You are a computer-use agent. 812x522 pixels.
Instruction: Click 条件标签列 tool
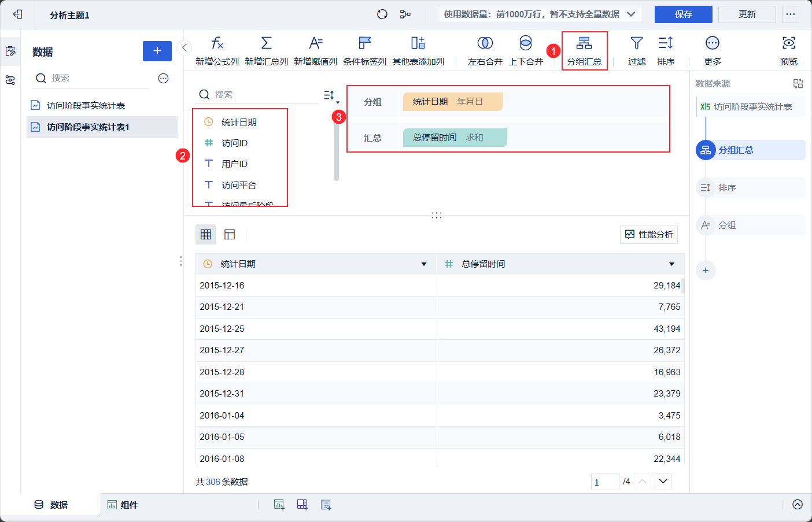coord(364,51)
